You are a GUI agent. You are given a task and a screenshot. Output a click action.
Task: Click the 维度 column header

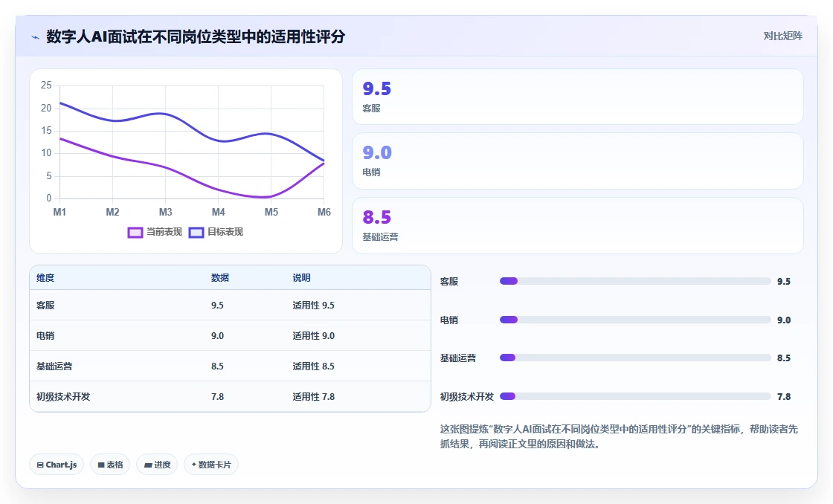(x=45, y=278)
